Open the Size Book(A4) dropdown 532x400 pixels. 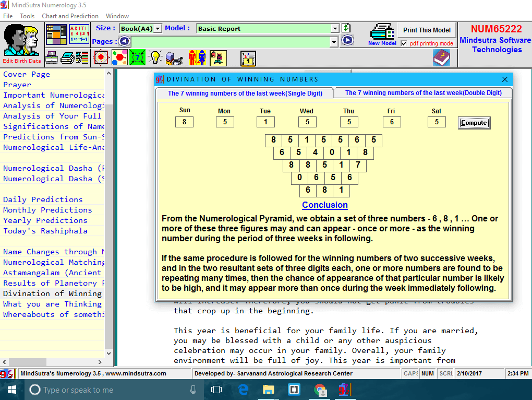(x=158, y=29)
